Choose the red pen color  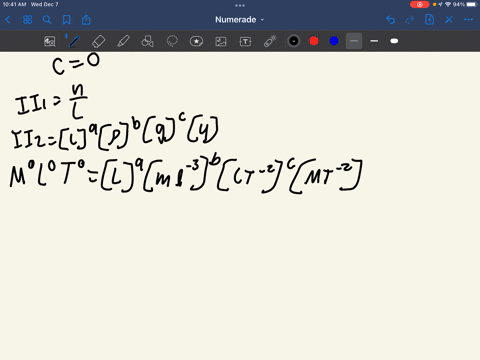[314, 41]
